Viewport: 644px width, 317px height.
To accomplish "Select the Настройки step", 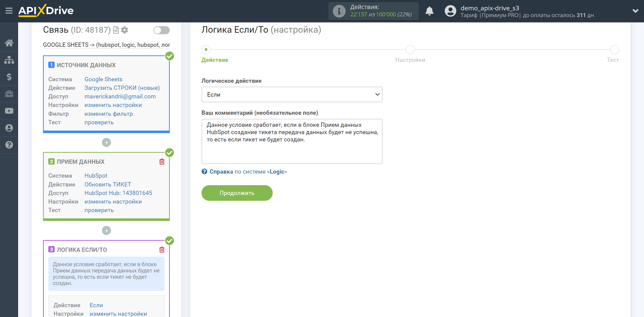I will click(x=410, y=50).
